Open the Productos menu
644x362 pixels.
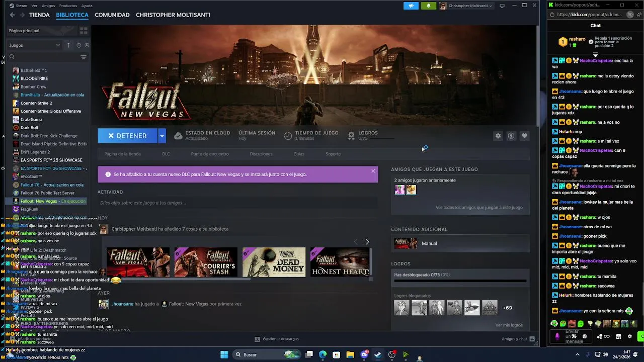[68, 6]
